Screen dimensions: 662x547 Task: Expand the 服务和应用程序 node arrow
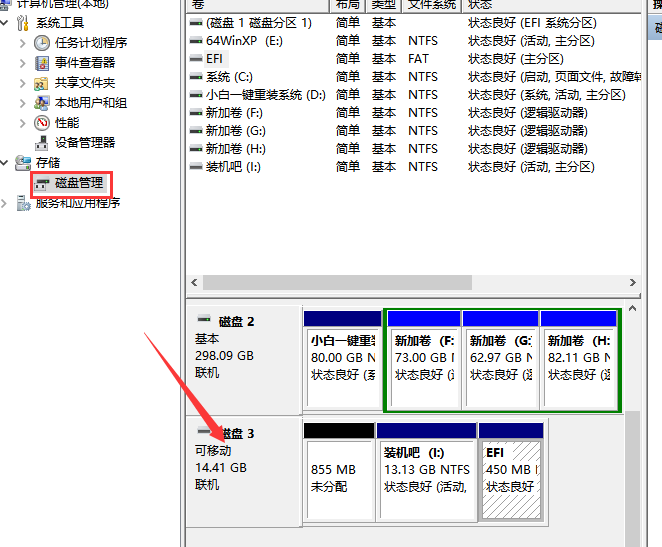click(x=6, y=203)
